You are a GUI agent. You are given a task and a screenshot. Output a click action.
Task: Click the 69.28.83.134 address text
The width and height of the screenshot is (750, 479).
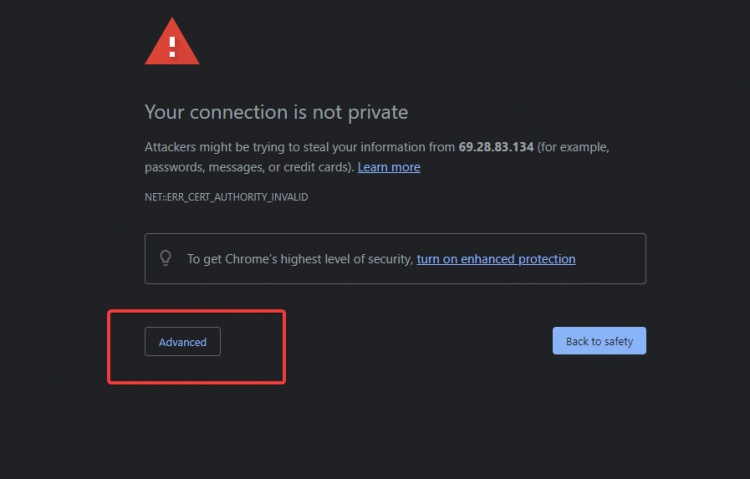[496, 147]
